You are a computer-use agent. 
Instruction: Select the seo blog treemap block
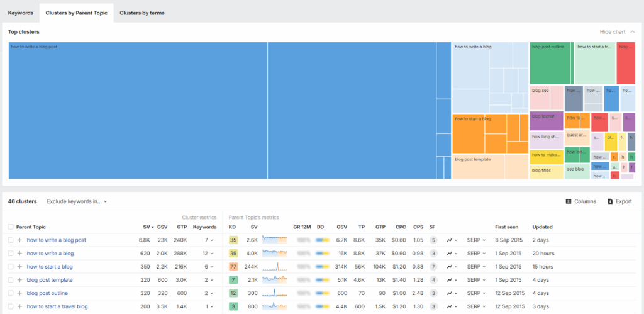click(577, 171)
